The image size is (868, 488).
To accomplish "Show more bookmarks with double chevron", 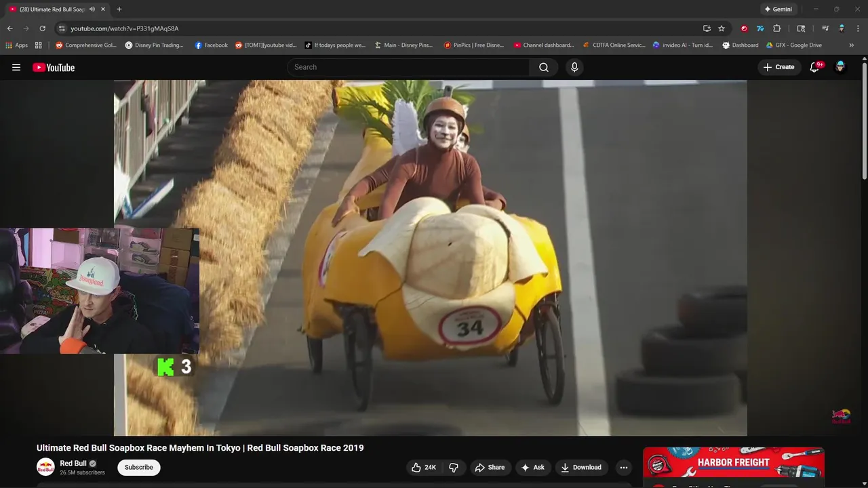I will click(x=852, y=45).
